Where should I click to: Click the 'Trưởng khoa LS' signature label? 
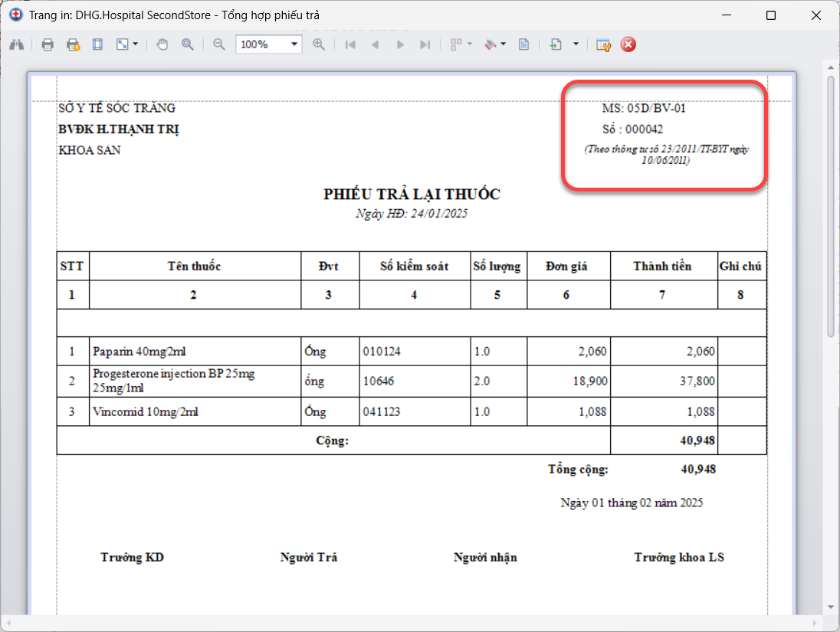point(679,558)
